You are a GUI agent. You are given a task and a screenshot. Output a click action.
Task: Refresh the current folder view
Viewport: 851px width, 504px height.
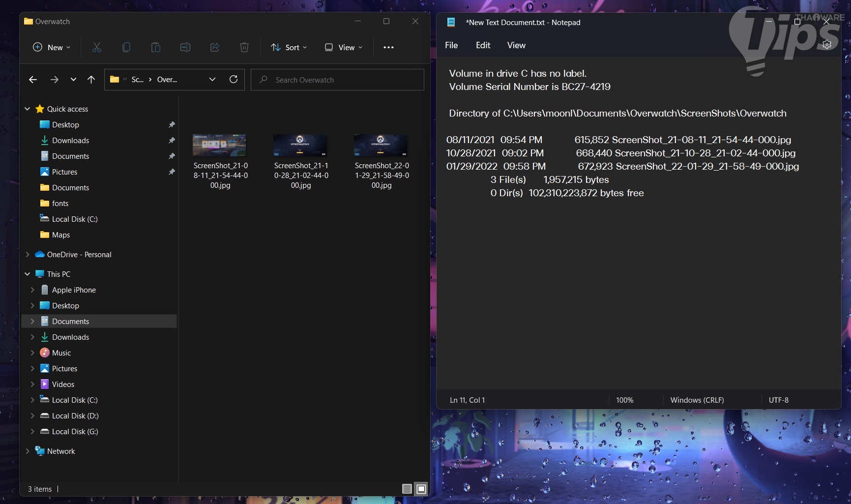(x=234, y=79)
